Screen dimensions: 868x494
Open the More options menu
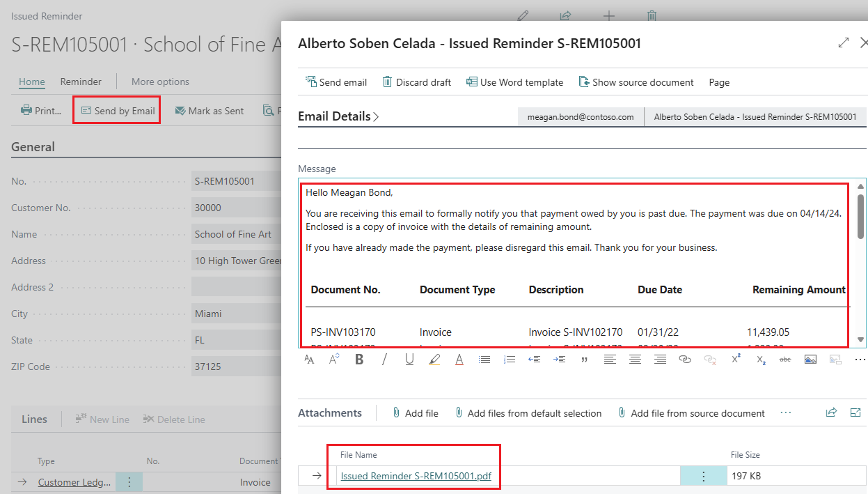point(159,81)
